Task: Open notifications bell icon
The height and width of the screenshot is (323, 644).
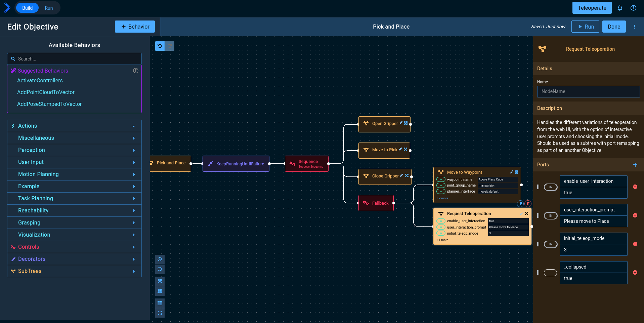Action: (x=620, y=8)
